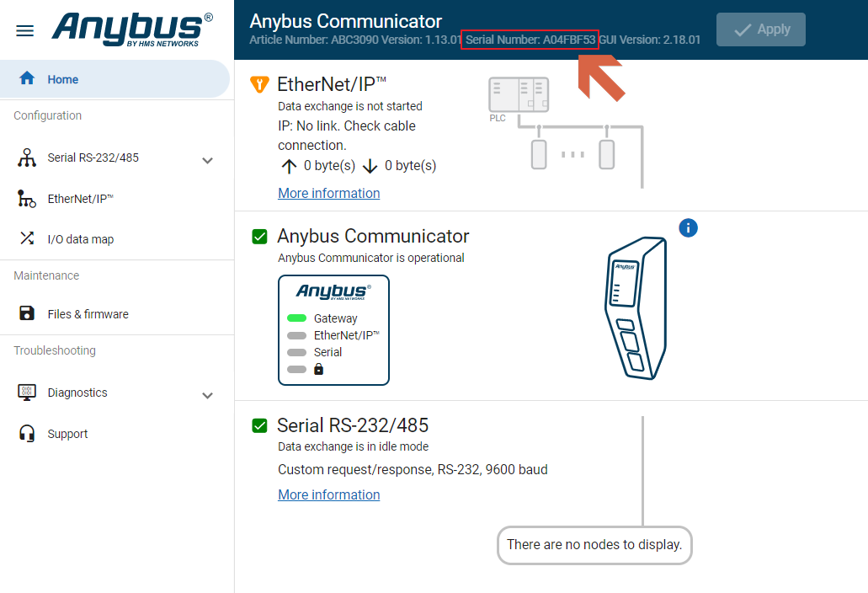
Task: Click 'Data exchange is in idle mode' text
Action: (x=354, y=446)
